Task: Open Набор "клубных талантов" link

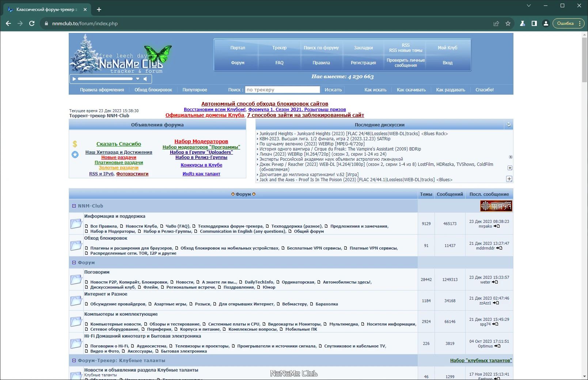Action: pyautogui.click(x=481, y=361)
